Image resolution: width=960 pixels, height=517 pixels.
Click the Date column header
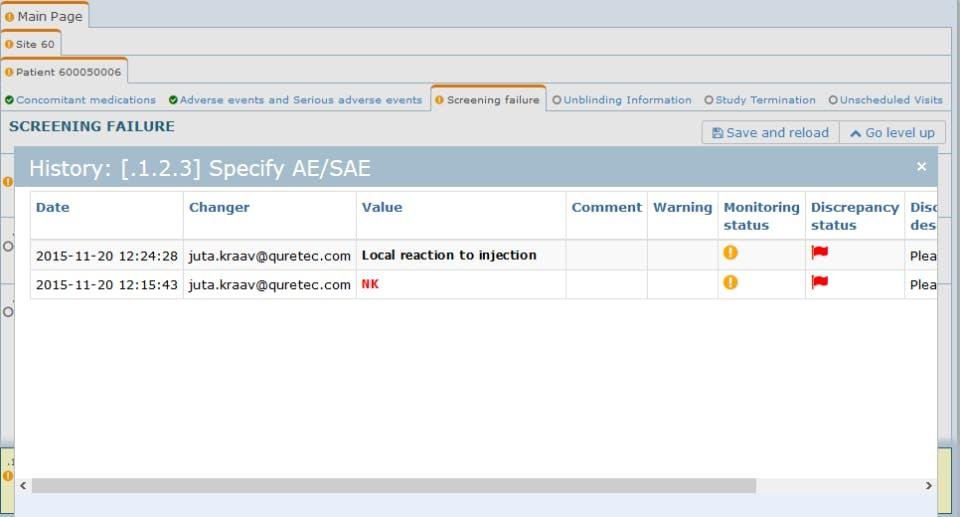tap(53, 208)
